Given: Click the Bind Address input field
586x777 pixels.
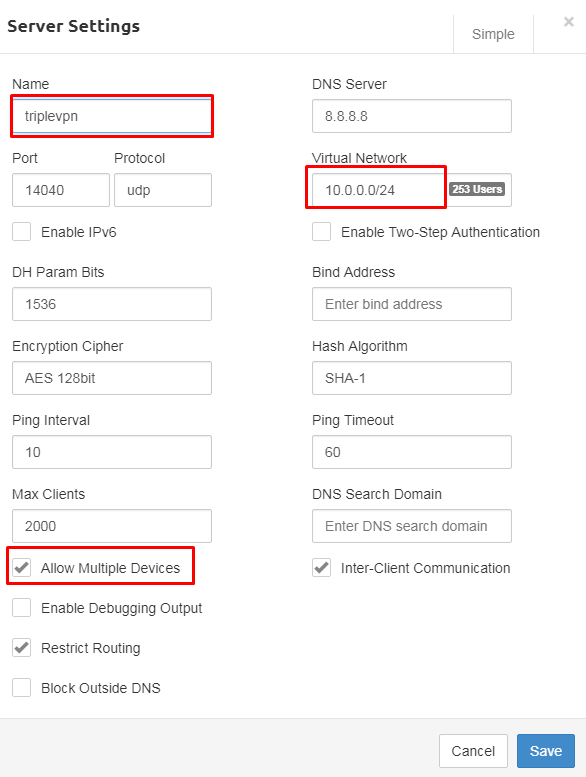Looking at the screenshot, I should click(412, 304).
